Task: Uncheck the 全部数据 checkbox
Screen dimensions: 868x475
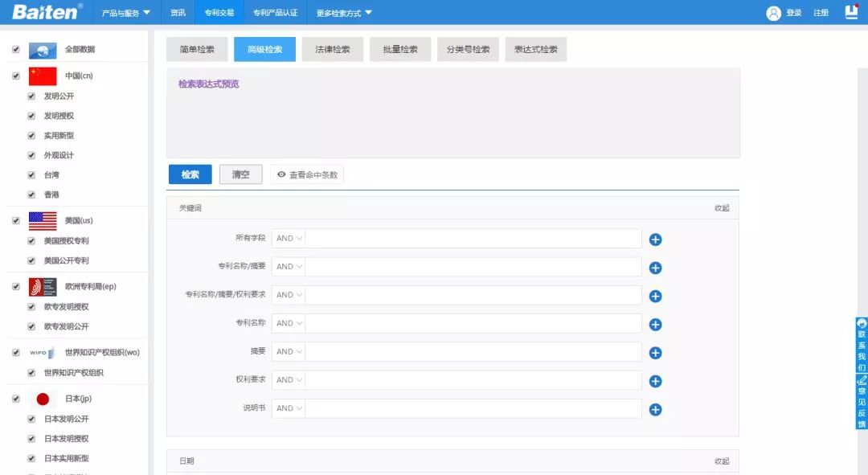Action: tap(16, 50)
